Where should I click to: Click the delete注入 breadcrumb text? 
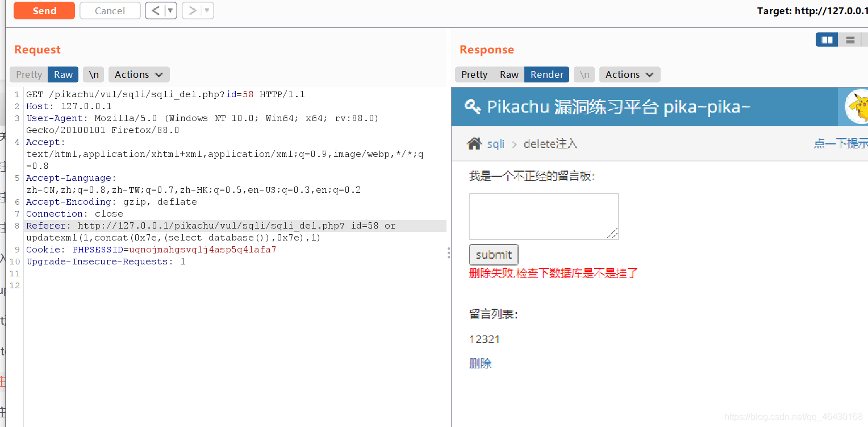(550, 144)
